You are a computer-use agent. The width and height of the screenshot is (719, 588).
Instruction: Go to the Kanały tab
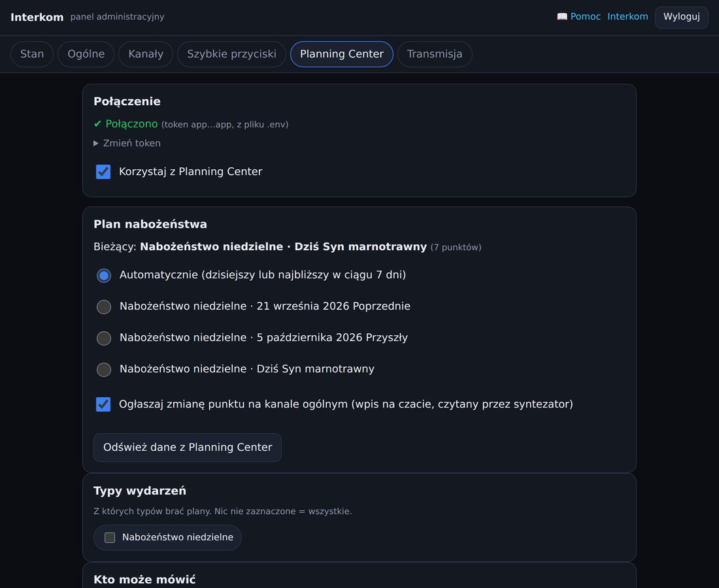point(146,54)
